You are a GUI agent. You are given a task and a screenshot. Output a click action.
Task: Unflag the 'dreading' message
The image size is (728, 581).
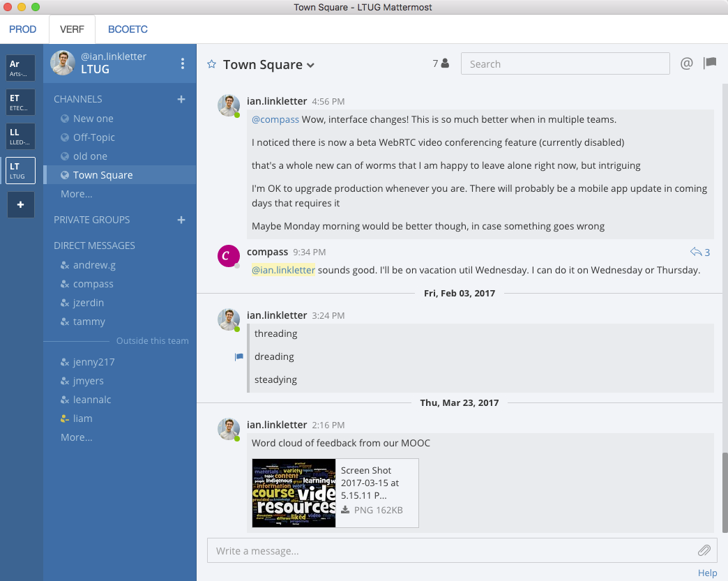pyautogui.click(x=238, y=356)
